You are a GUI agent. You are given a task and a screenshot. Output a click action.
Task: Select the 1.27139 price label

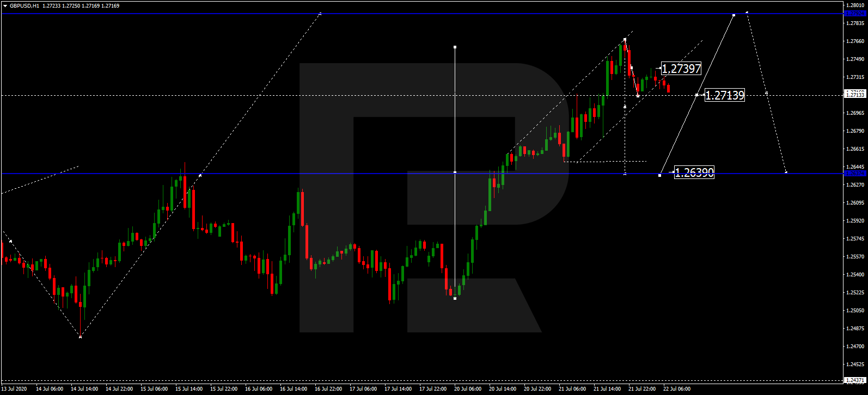[724, 95]
